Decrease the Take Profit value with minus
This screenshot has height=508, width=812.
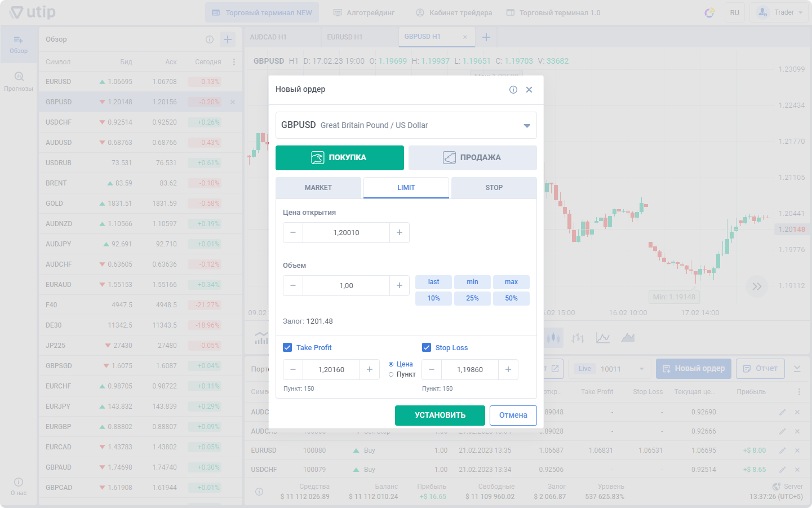point(293,369)
